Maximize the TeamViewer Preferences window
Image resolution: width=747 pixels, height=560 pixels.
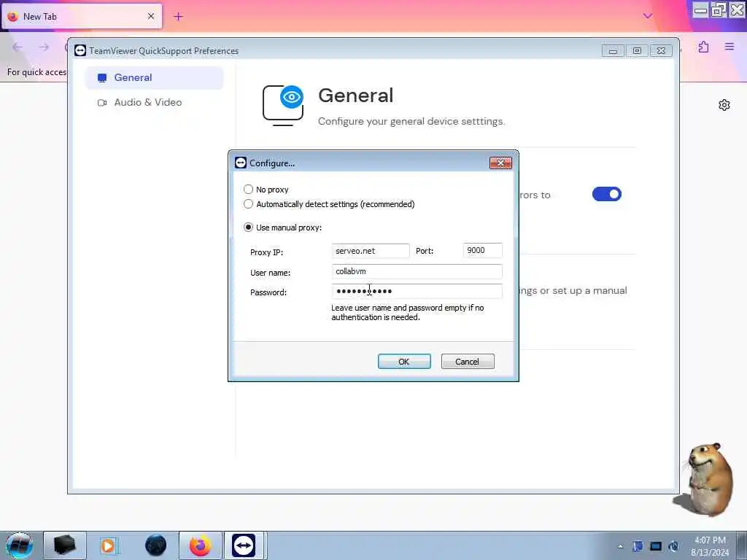[x=637, y=50]
